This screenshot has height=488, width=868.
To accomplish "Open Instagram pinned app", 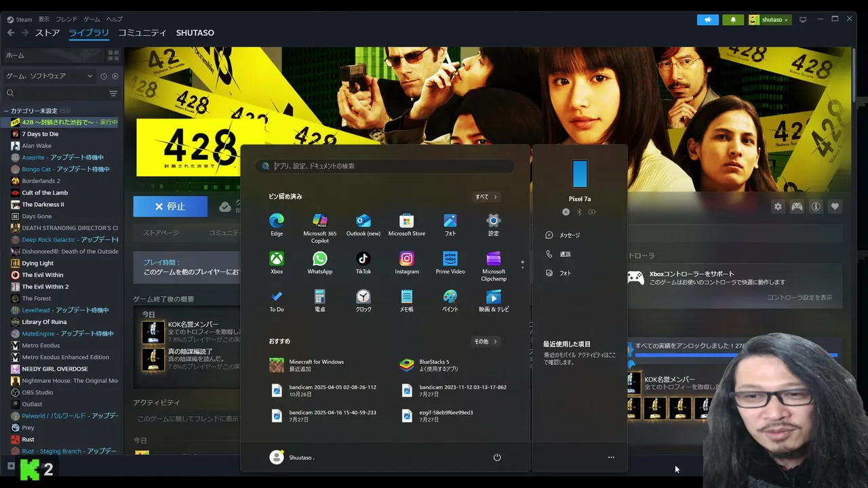I will (407, 262).
